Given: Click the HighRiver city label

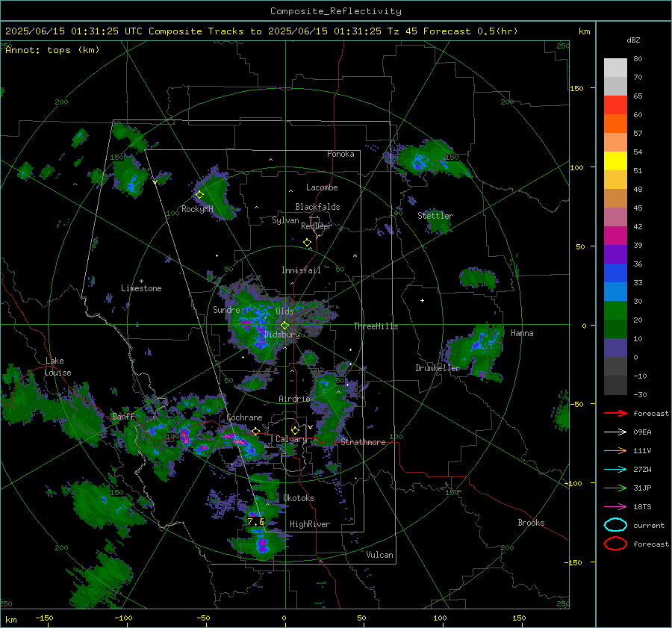Looking at the screenshot, I should coord(310,525).
